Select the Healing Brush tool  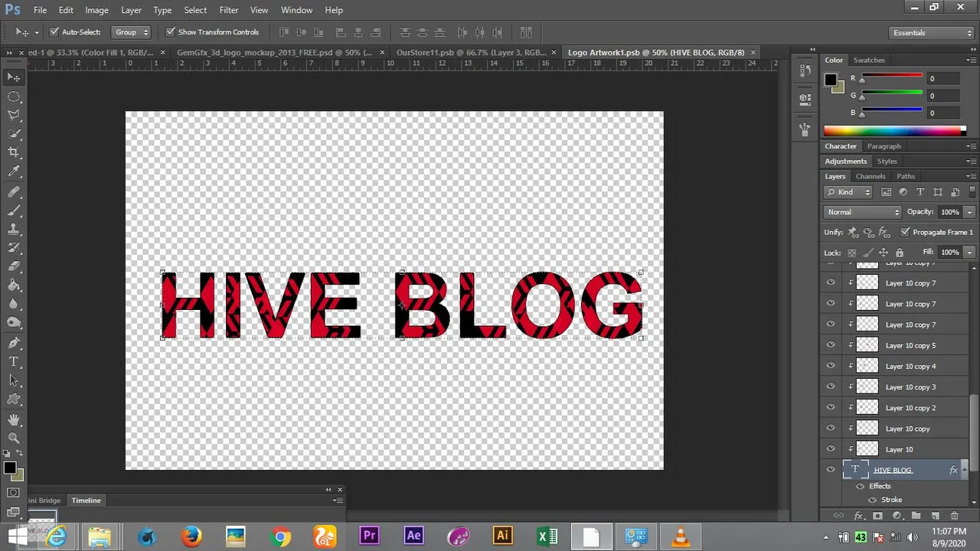click(14, 192)
